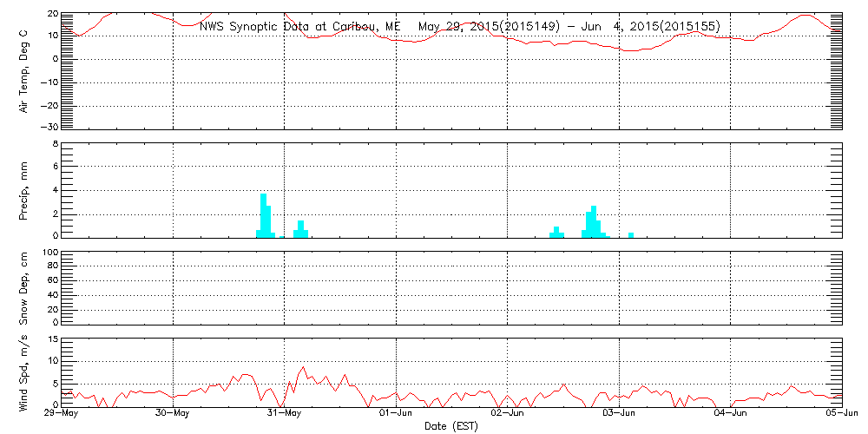Image resolution: width=868 pixels, height=434 pixels.
Task: Click the small isolated cyan bar just after 03-Jun
Action: (631, 234)
